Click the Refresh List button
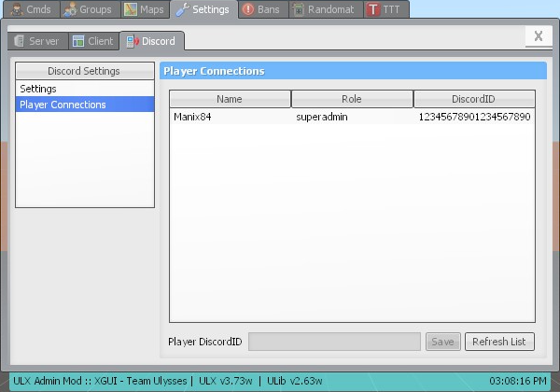The width and height of the screenshot is (560, 392). [x=499, y=342]
